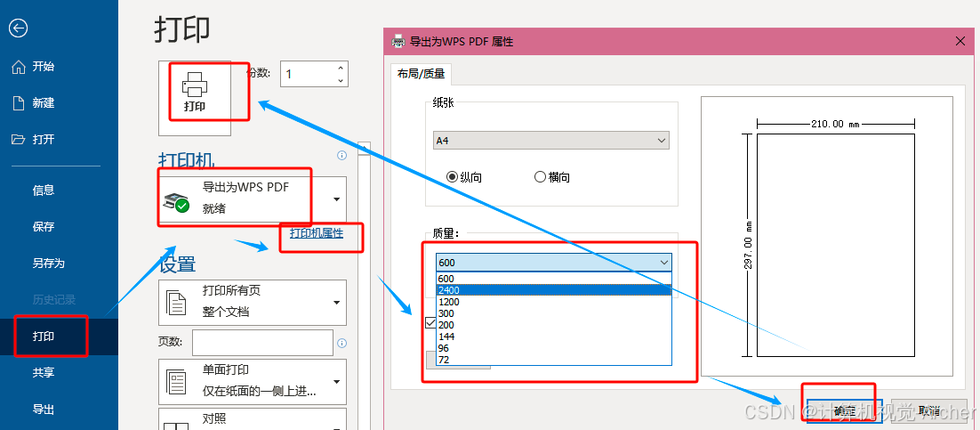Click the back arrow circle icon
The image size is (980, 430).
click(18, 28)
